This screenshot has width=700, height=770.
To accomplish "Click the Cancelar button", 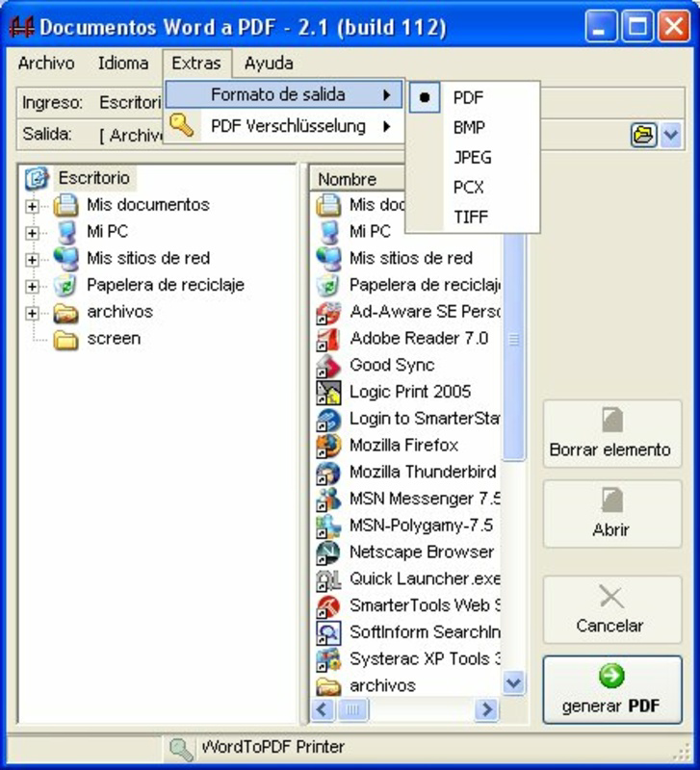I will click(612, 610).
